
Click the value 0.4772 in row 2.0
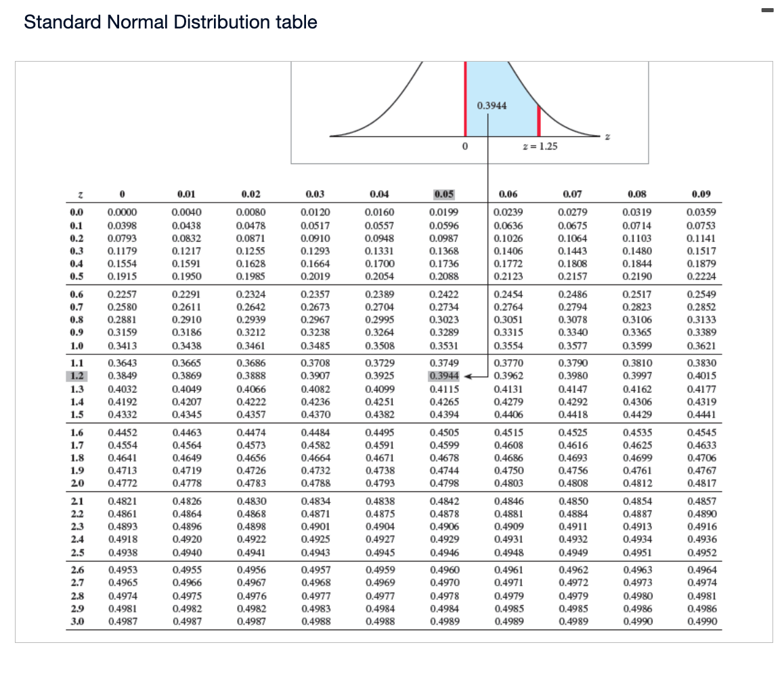tap(122, 482)
